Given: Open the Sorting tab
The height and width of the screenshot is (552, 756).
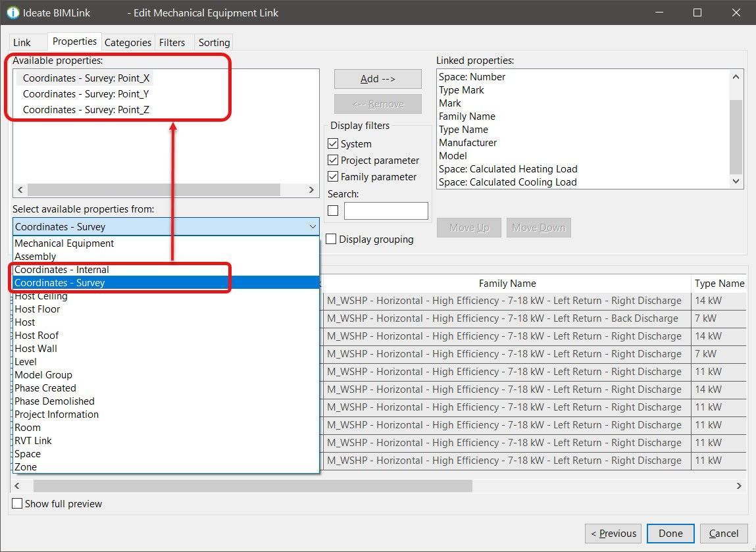Looking at the screenshot, I should click(214, 42).
